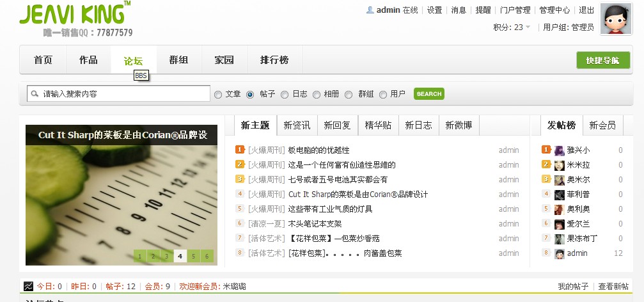Open admin avatar in the posting ranking
This screenshot has width=644, height=302.
coord(559,253)
